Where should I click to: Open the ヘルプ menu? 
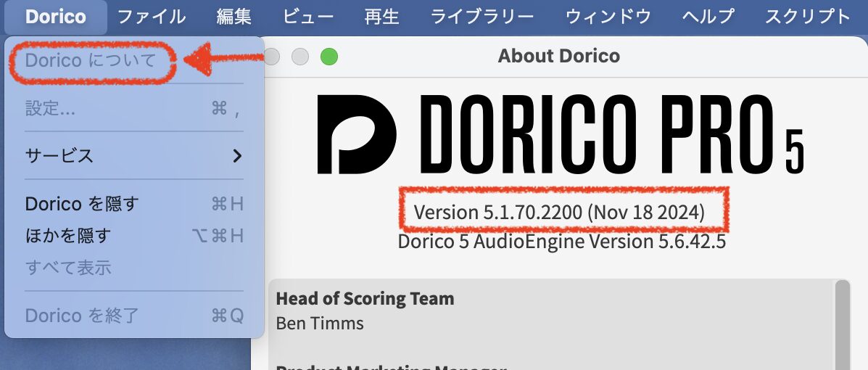(708, 17)
